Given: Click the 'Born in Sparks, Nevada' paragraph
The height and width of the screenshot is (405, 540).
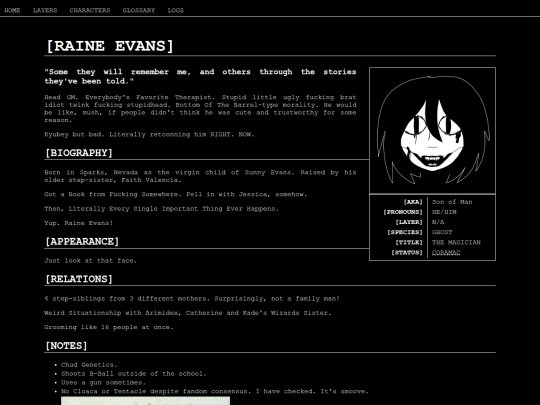Looking at the screenshot, I should point(200,176).
